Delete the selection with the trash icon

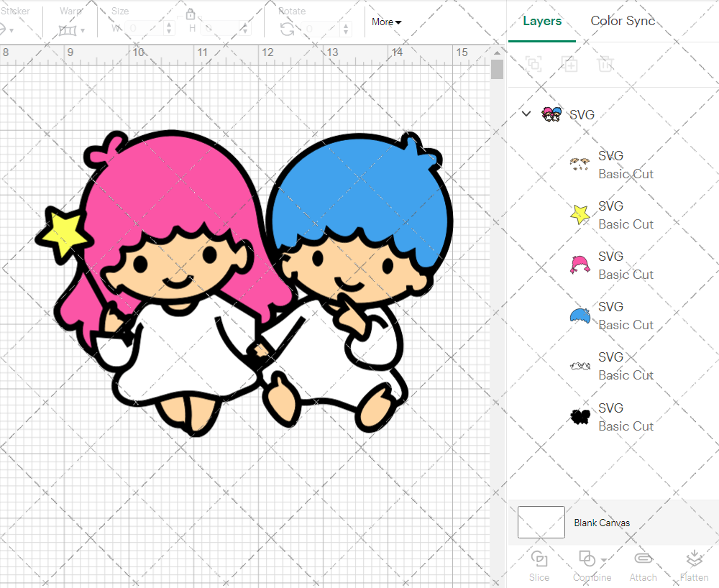coord(605,64)
